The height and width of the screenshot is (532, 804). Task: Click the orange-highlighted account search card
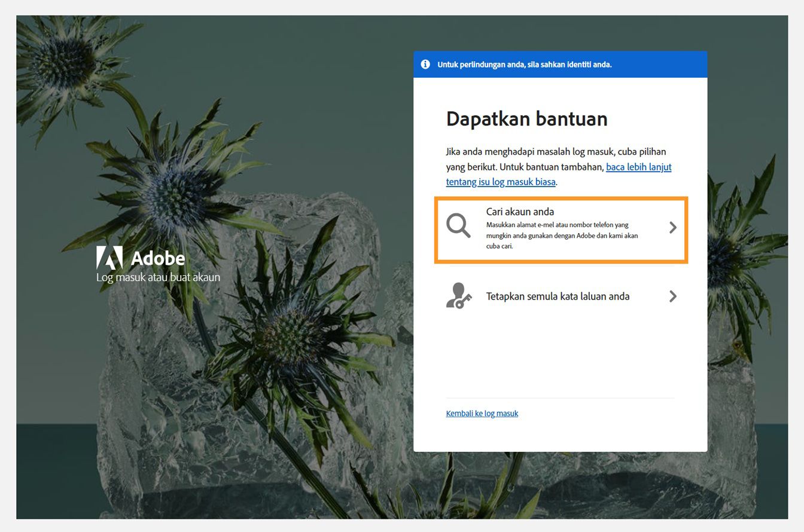pyautogui.click(x=562, y=230)
